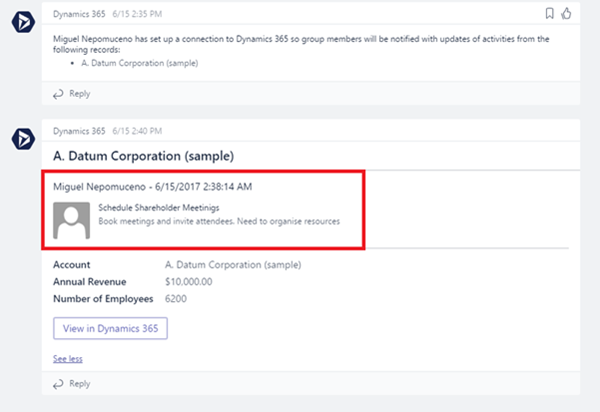Click the Miguel Nepomuceno activity header line
600x412 pixels.
pos(144,186)
